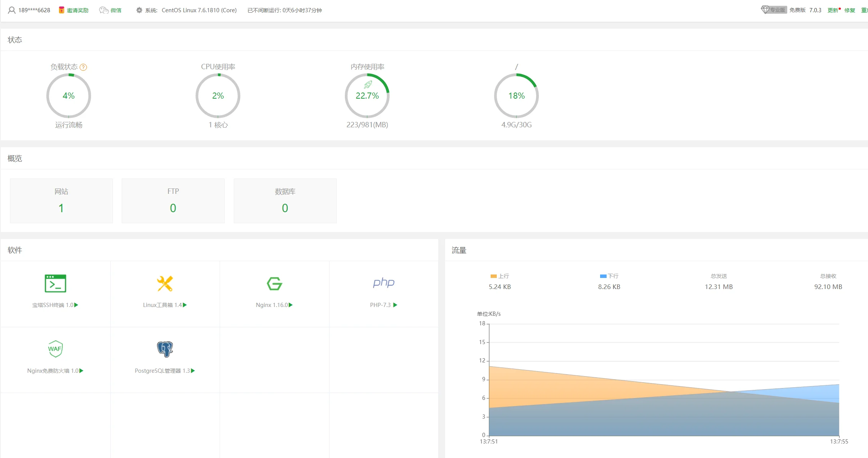Click the user account icon
This screenshot has height=458, width=868.
click(12, 10)
